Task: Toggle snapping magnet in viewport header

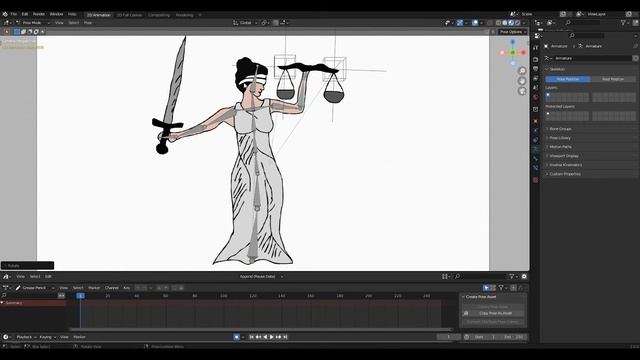Action: point(276,23)
